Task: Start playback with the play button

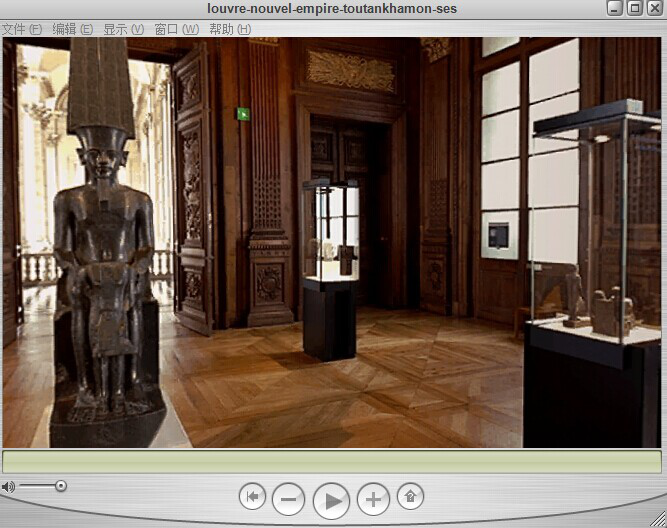Action: (331, 501)
